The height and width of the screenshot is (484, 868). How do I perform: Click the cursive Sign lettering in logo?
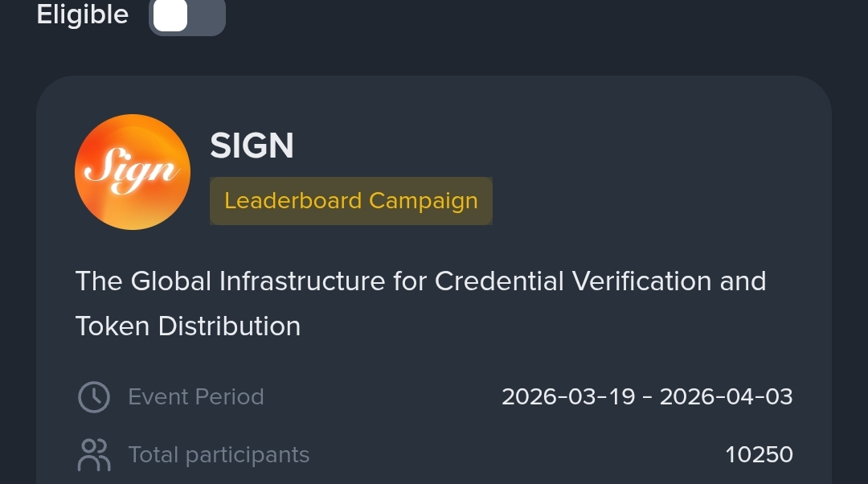(131, 170)
